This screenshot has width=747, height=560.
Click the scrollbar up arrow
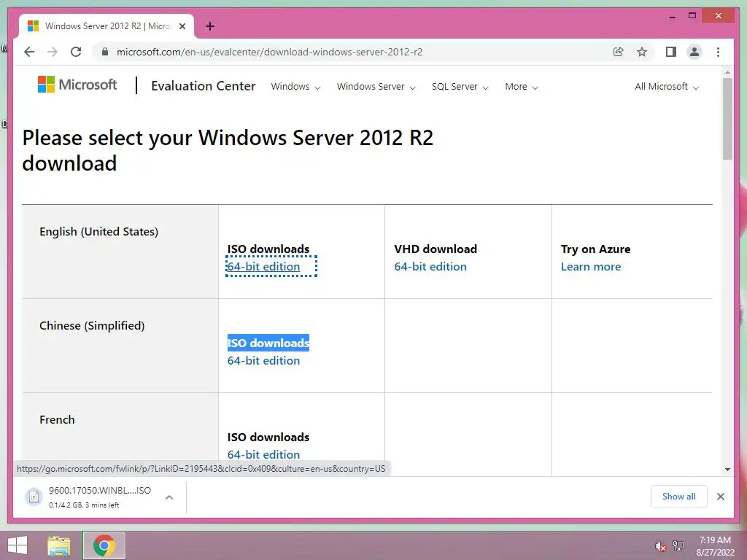tap(727, 72)
